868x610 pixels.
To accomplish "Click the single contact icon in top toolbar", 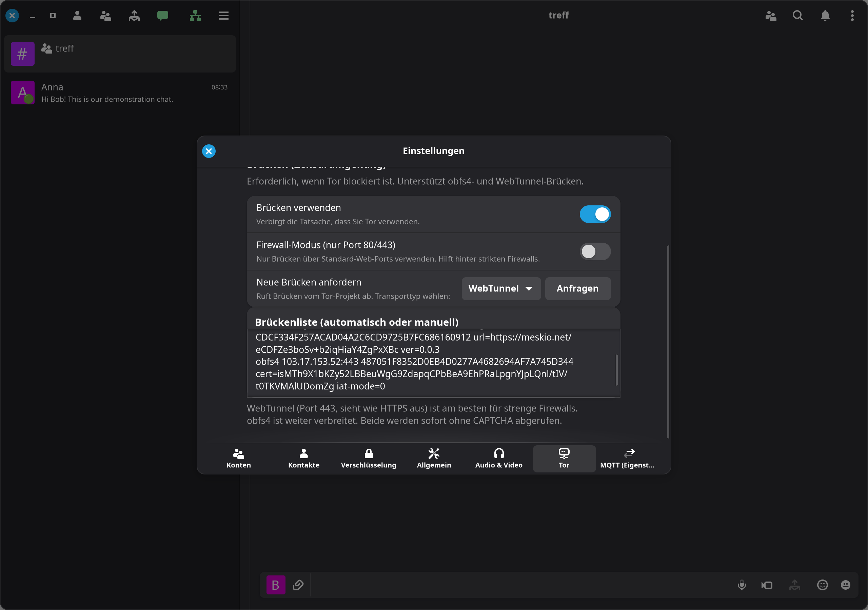I will (77, 16).
